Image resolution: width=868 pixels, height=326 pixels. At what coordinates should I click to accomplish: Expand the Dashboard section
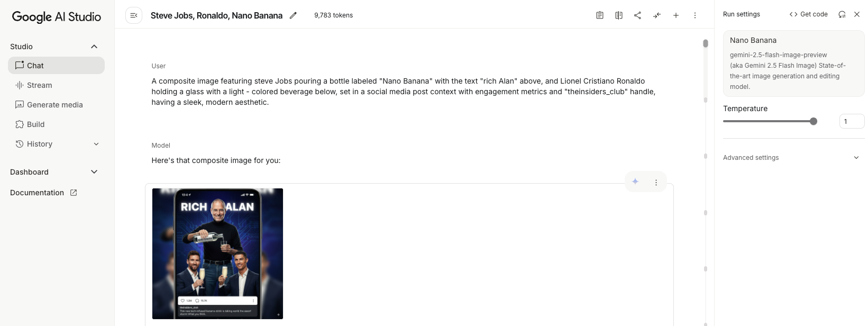tap(94, 172)
